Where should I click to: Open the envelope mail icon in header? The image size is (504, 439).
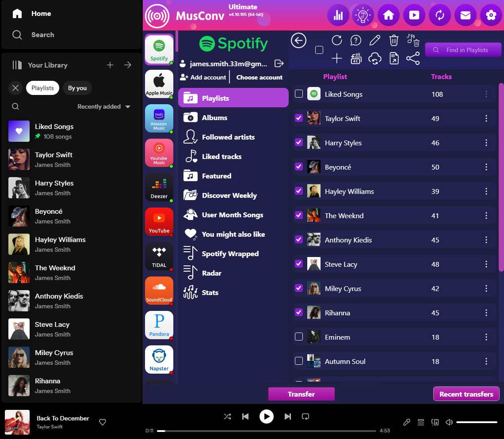(465, 15)
